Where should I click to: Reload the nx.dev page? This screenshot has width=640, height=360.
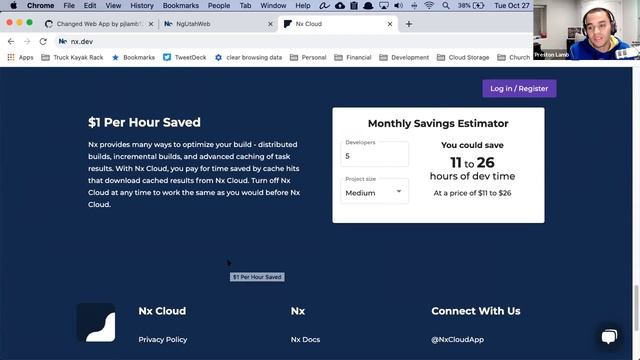(43, 41)
